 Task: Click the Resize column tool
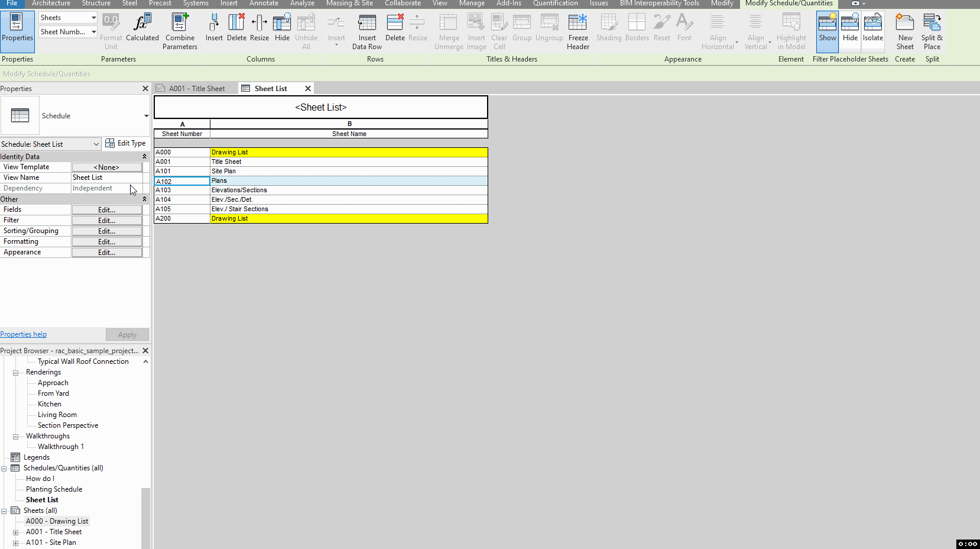pos(259,28)
